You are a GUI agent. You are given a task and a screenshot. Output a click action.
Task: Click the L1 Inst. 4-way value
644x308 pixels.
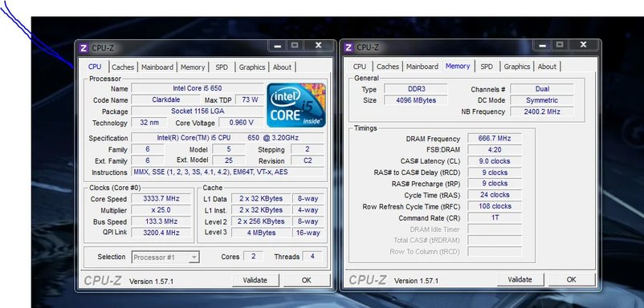tap(308, 210)
